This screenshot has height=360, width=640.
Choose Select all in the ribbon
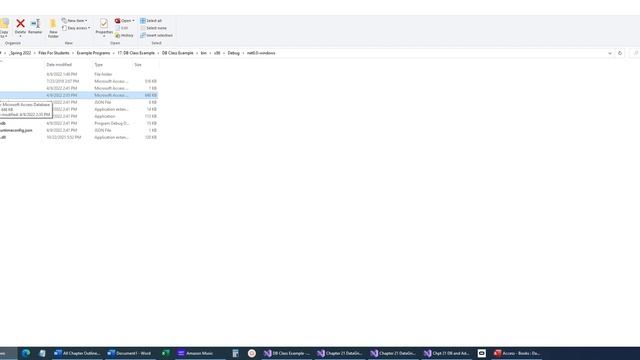[151, 21]
